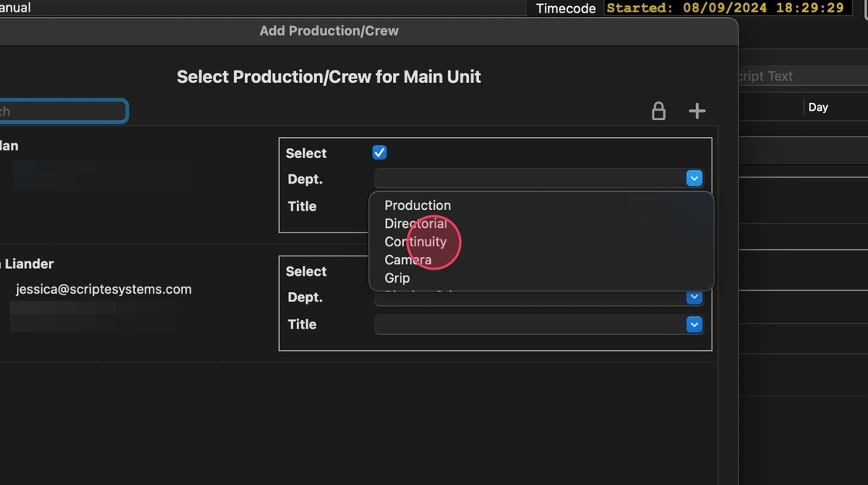The width and height of the screenshot is (868, 485).
Task: Click the plus icon to add crew
Action: 697,111
